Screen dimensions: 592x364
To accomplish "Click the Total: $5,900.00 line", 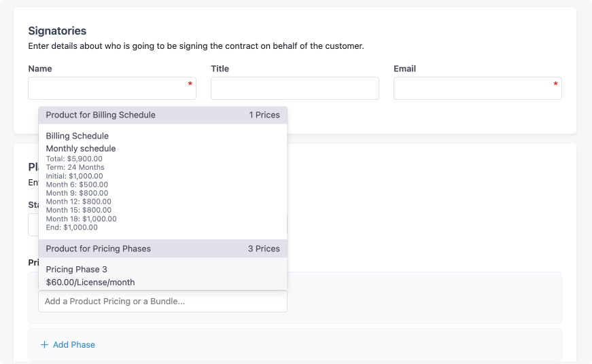I will click(x=74, y=159).
